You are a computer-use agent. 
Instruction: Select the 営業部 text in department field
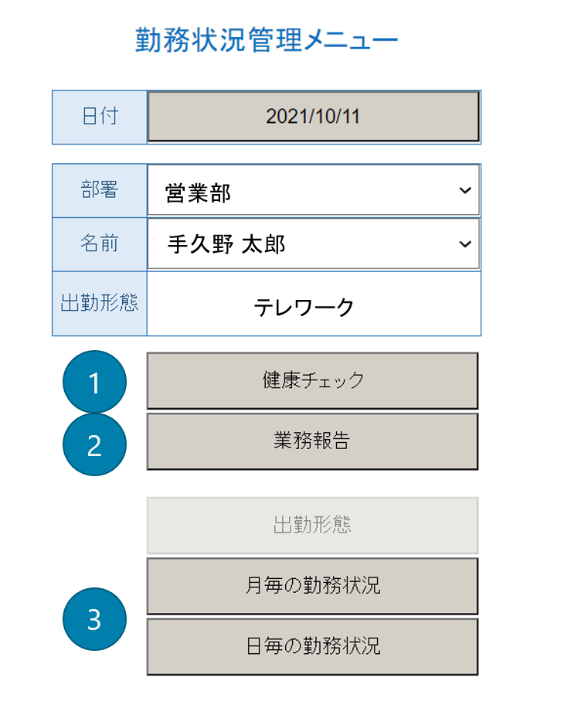198,193
